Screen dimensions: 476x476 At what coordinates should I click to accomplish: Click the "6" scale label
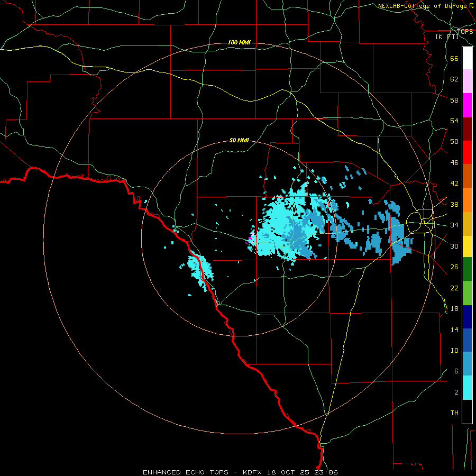[x=456, y=371]
